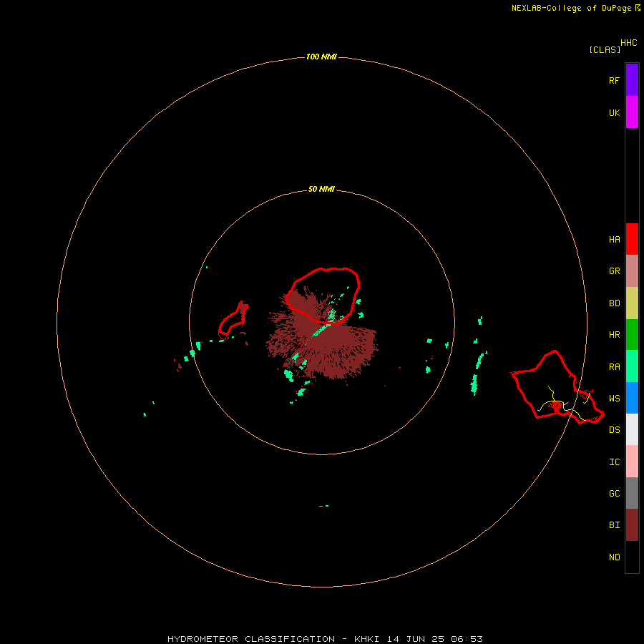
Task: Click the HA legend label
Action: 614,240
